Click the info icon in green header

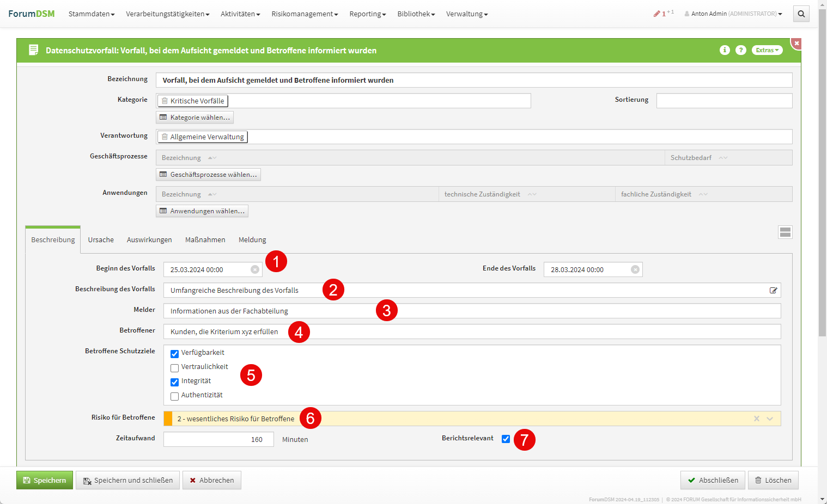[x=725, y=50]
